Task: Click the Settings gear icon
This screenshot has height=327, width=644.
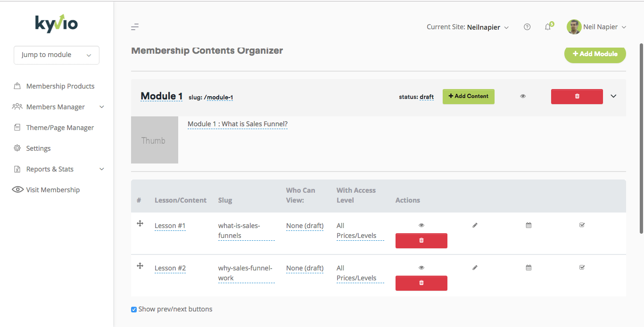Action: tap(17, 148)
